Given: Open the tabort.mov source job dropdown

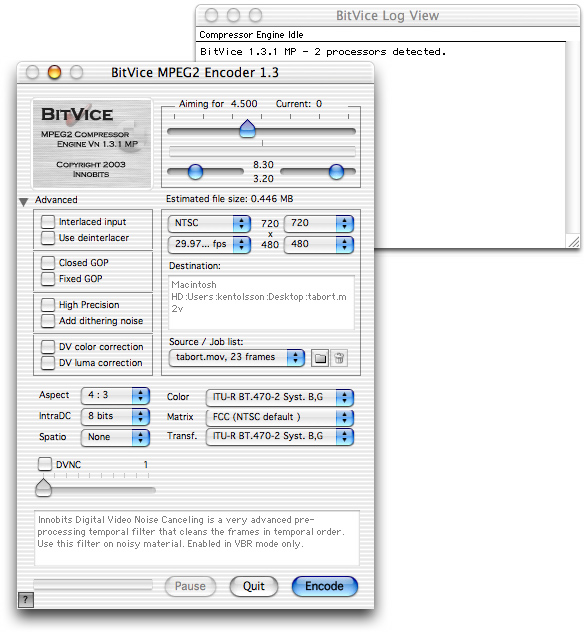Looking at the screenshot, I should (237, 357).
